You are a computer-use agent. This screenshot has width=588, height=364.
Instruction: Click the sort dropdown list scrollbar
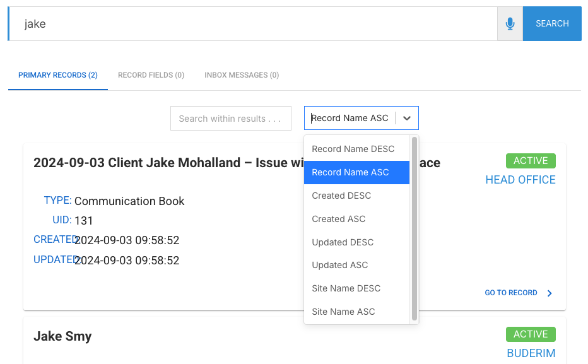[x=415, y=228]
